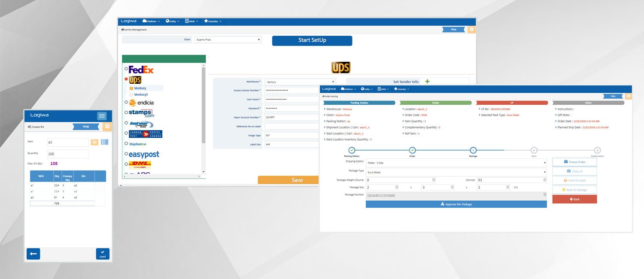Screen dimensions: 644x279
Task: Click the Roadrunner carrier logo
Action: [141, 124]
